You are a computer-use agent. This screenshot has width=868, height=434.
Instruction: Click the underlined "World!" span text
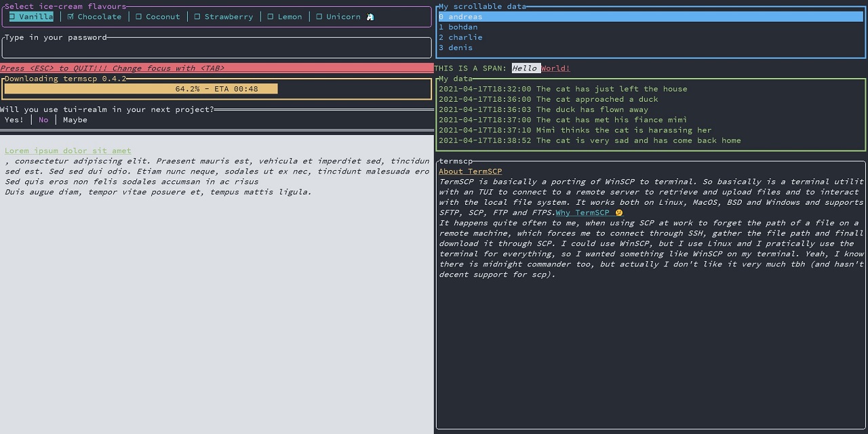click(555, 68)
